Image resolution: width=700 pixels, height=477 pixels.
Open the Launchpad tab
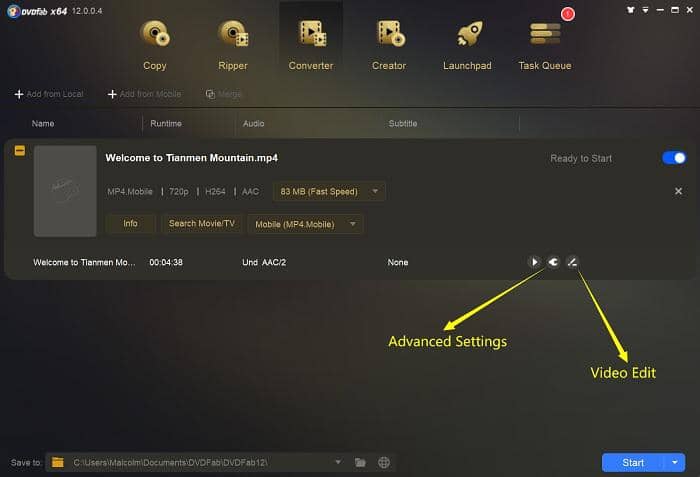pyautogui.click(x=467, y=45)
